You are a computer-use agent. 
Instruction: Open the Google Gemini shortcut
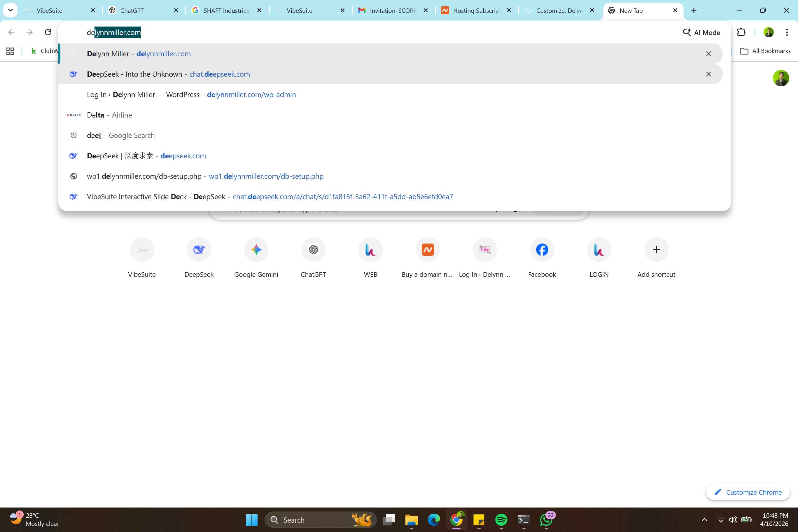coord(256,258)
